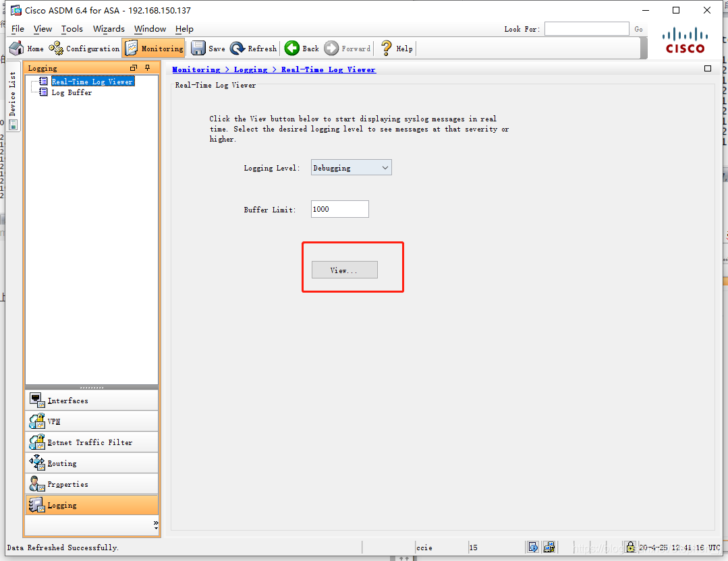Viewport: 728px width, 561px height.
Task: Select the Monitoring toolbar icon
Action: 132,48
